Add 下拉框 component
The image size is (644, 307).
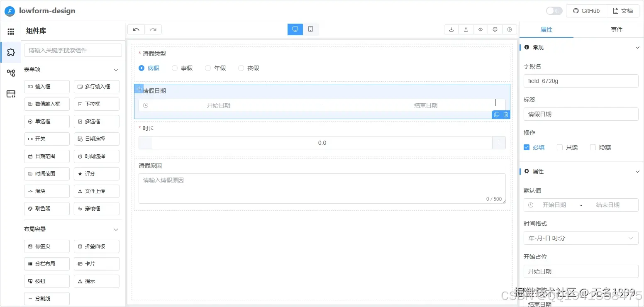[97, 104]
